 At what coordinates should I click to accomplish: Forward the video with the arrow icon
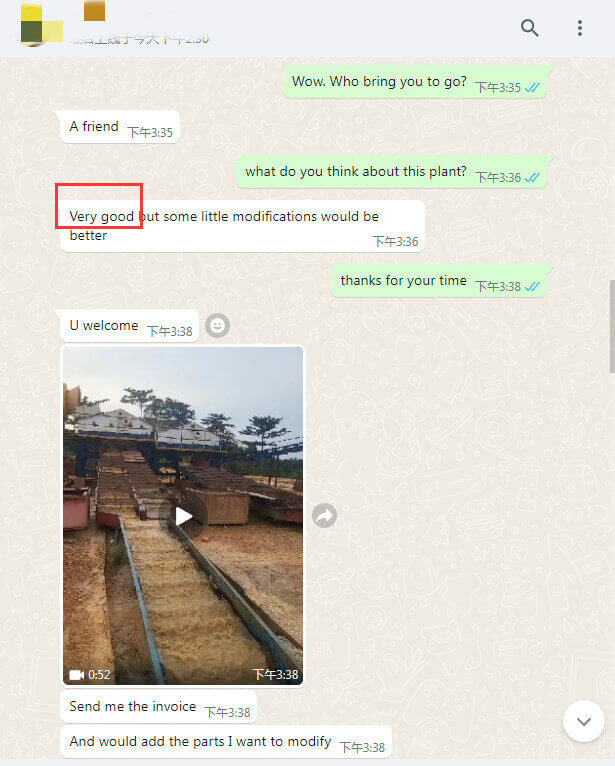[x=324, y=515]
